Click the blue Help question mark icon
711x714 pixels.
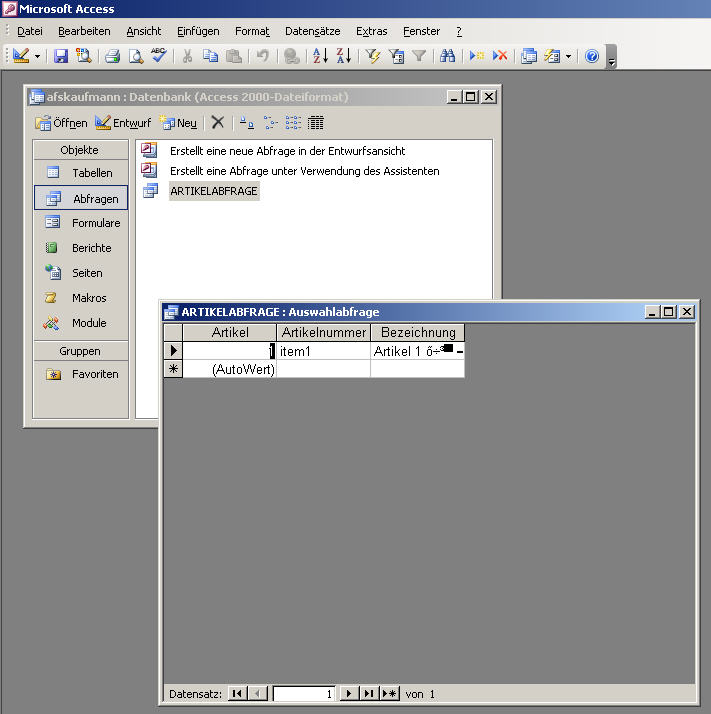click(592, 56)
